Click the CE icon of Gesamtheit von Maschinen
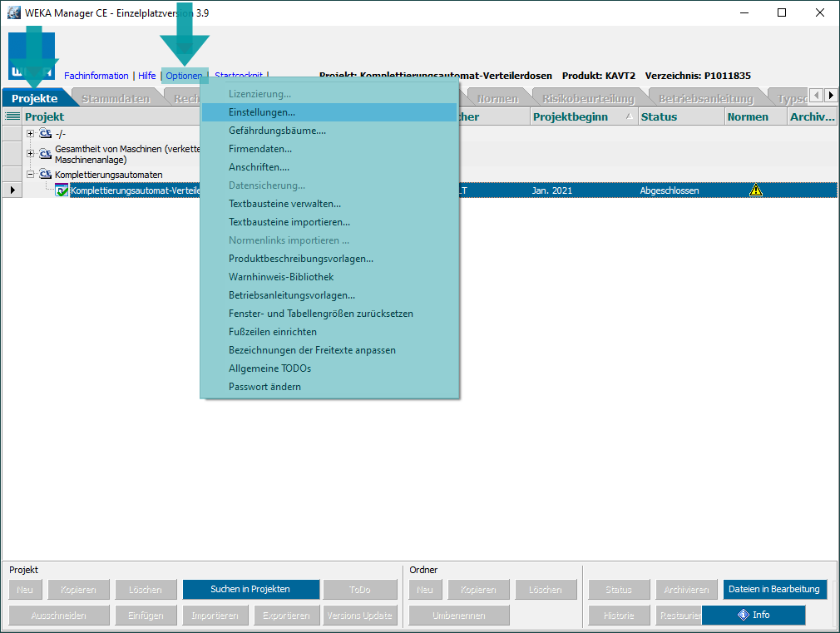 46,154
